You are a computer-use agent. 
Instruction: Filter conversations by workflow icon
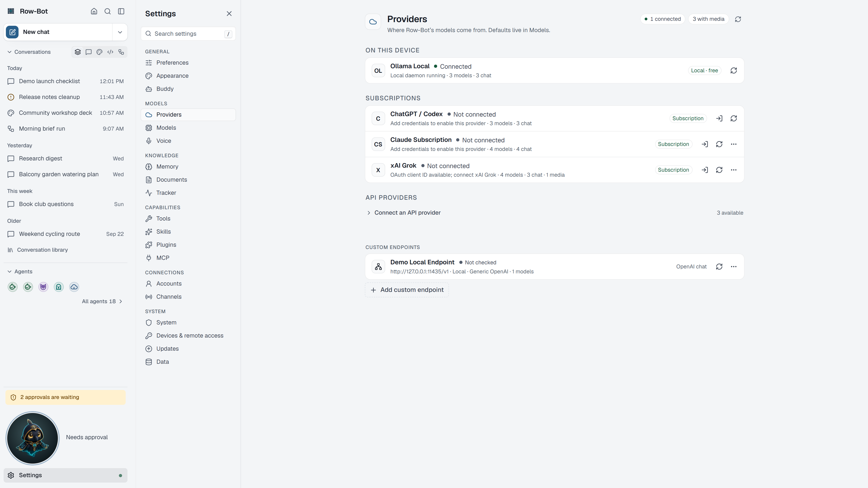(x=121, y=52)
